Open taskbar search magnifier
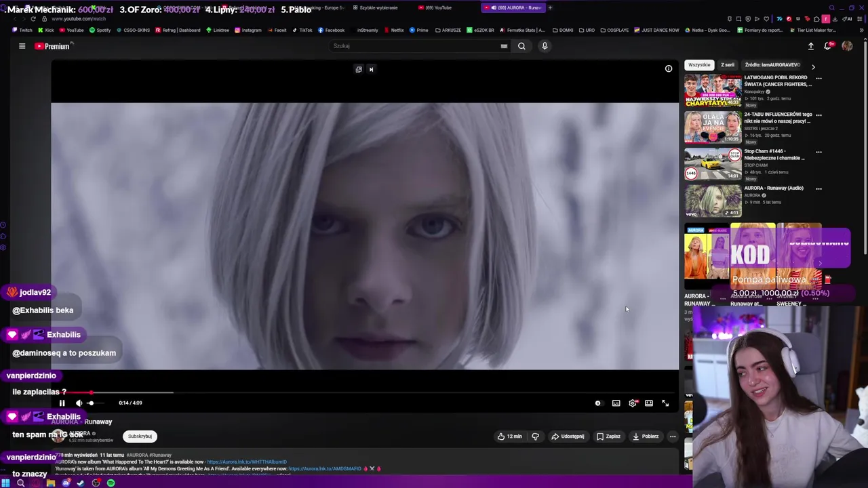 point(20,483)
